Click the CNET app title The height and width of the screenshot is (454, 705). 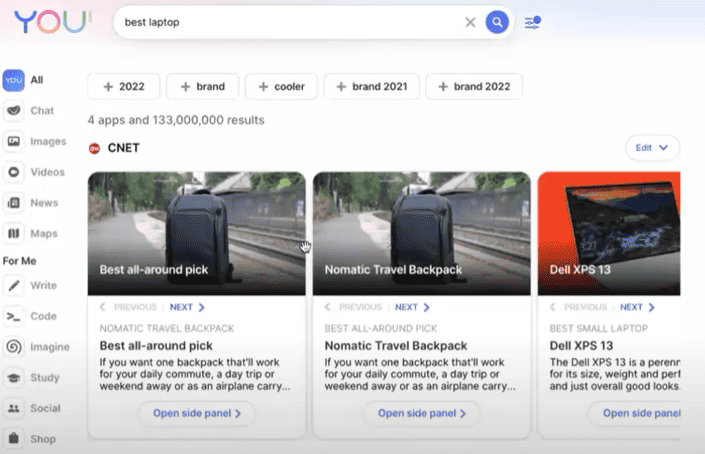[124, 148]
